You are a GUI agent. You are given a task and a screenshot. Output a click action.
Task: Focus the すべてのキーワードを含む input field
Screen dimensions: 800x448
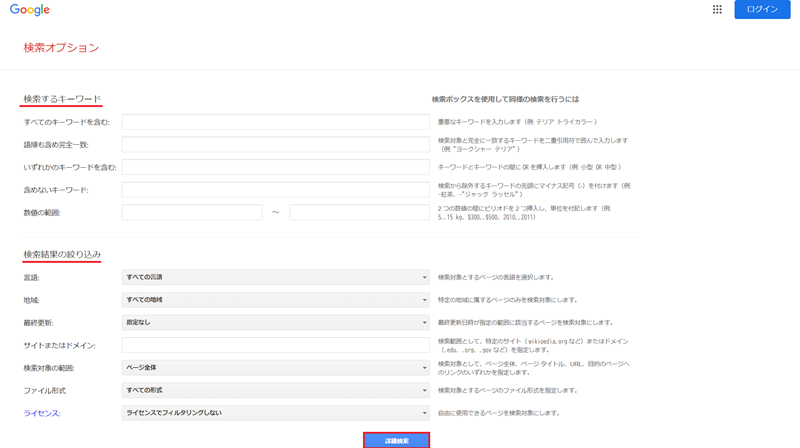click(x=276, y=122)
